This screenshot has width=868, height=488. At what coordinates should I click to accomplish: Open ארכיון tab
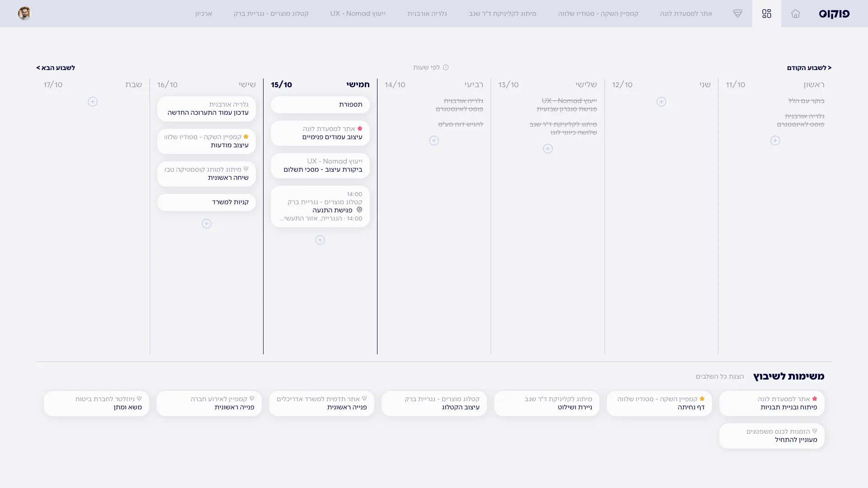pos(203,14)
